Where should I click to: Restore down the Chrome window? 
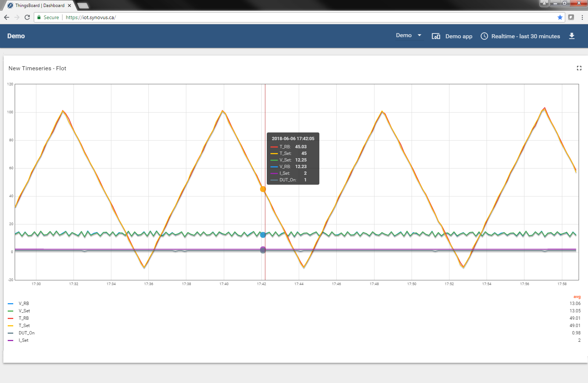point(565,3)
